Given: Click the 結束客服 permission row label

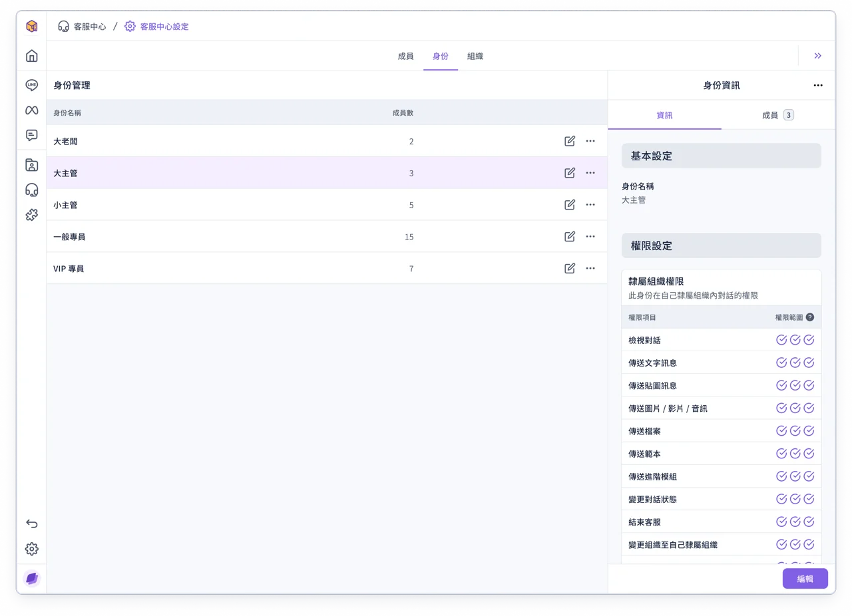Looking at the screenshot, I should (x=644, y=522).
